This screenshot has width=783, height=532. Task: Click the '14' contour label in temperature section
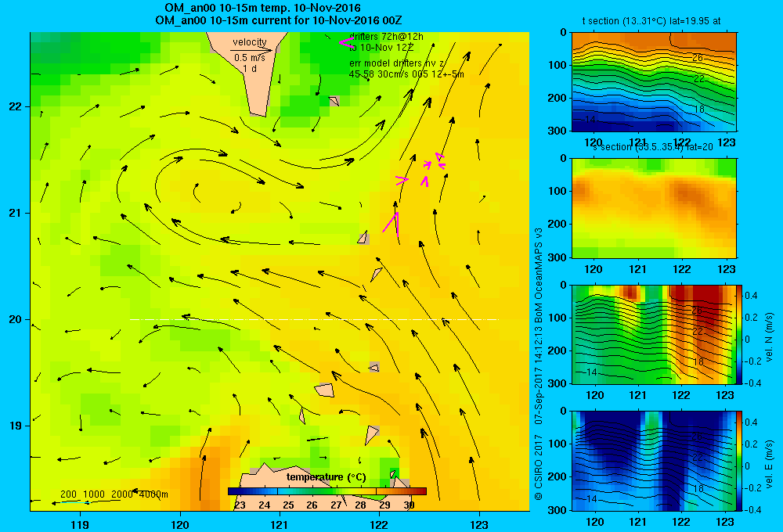click(590, 120)
